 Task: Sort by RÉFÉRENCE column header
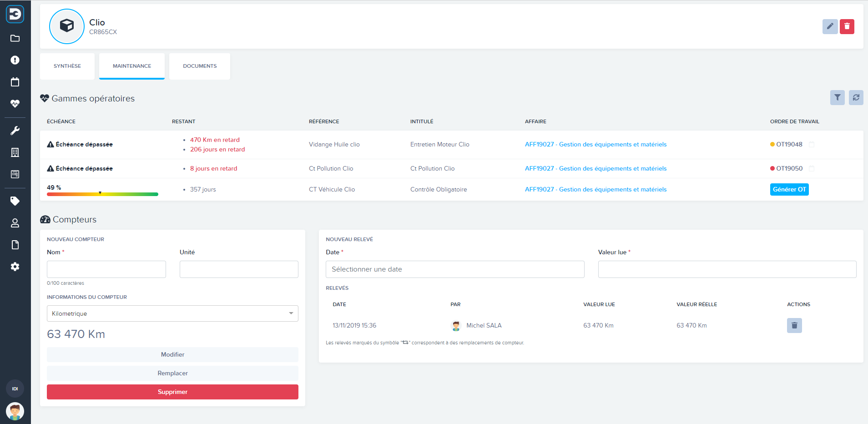click(x=324, y=121)
